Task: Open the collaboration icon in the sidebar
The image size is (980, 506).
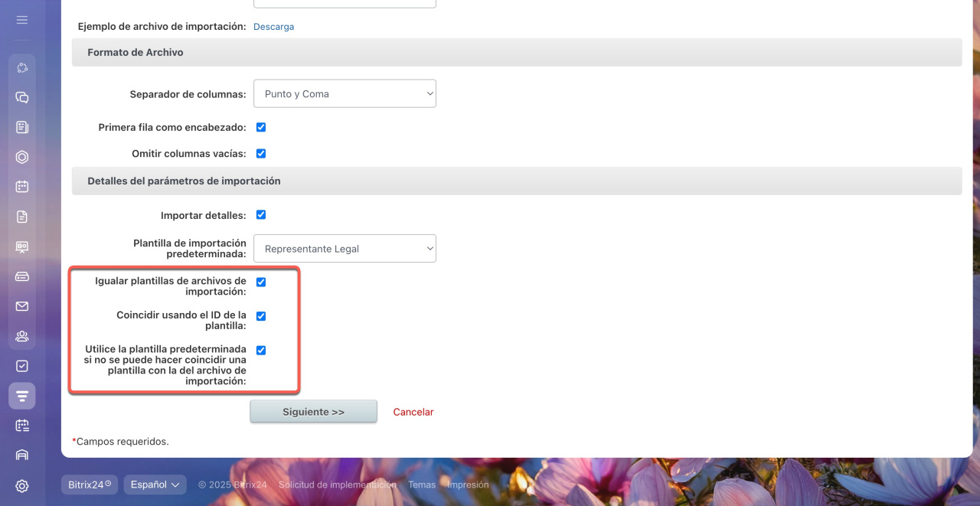Action: pyautogui.click(x=21, y=67)
